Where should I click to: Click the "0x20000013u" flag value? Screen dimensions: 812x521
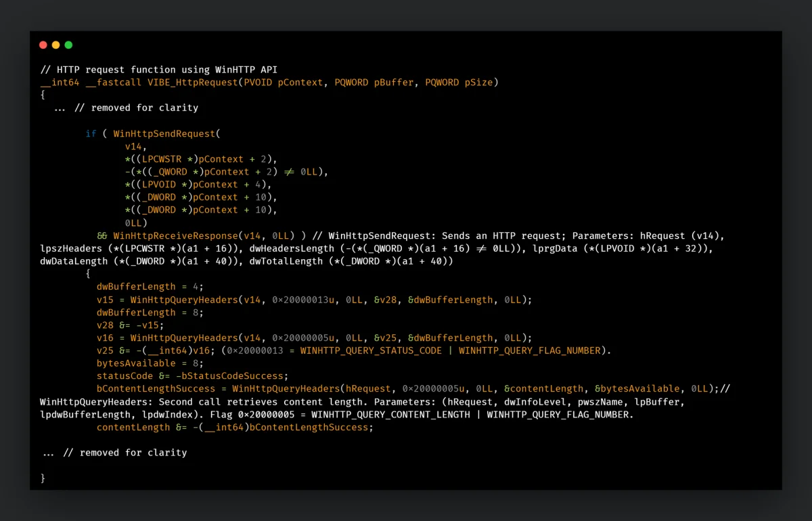click(303, 299)
